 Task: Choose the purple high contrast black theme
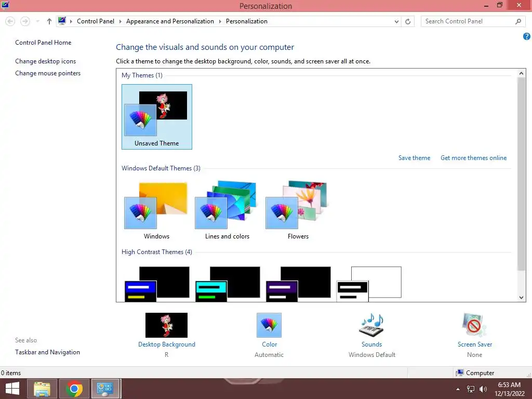click(298, 284)
